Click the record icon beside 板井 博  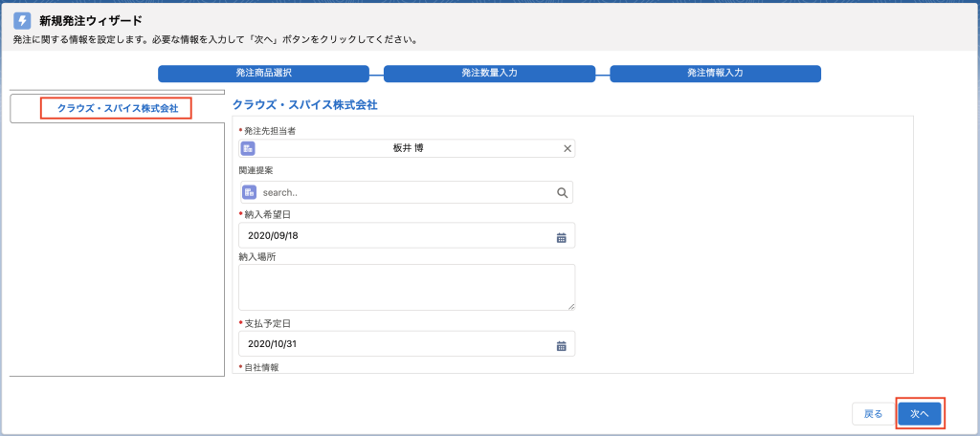pyautogui.click(x=248, y=148)
